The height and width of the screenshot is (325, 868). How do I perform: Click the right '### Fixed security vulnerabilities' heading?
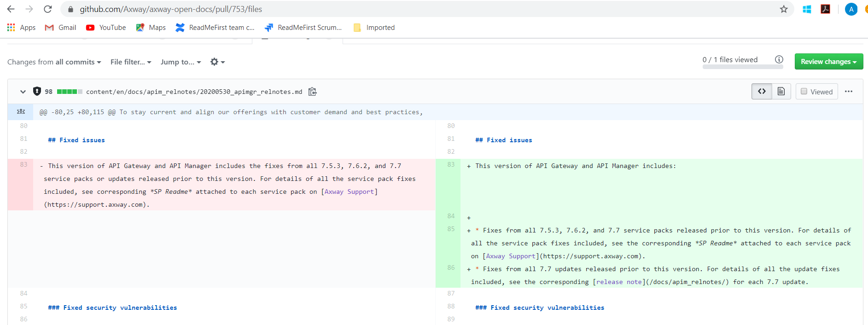coord(540,308)
